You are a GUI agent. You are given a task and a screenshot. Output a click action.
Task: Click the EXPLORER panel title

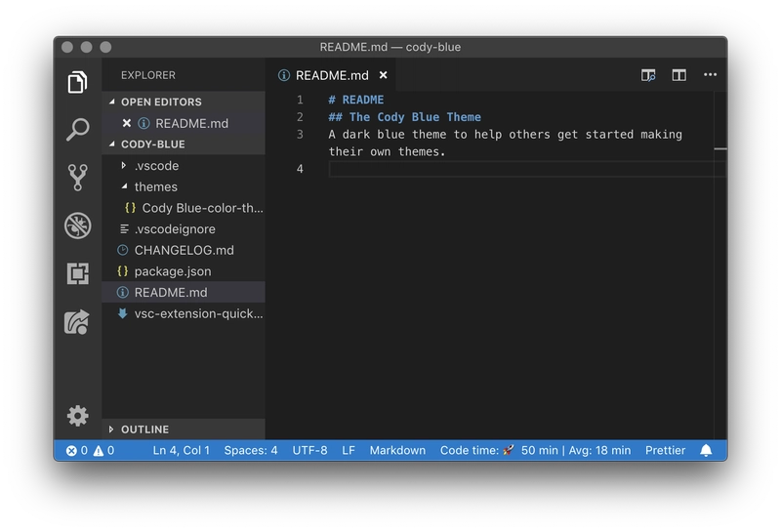coord(148,75)
